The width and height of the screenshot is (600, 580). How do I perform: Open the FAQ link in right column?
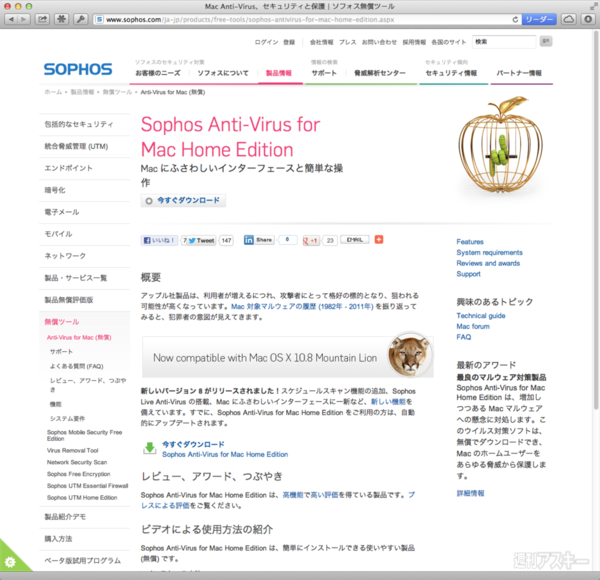tap(464, 337)
